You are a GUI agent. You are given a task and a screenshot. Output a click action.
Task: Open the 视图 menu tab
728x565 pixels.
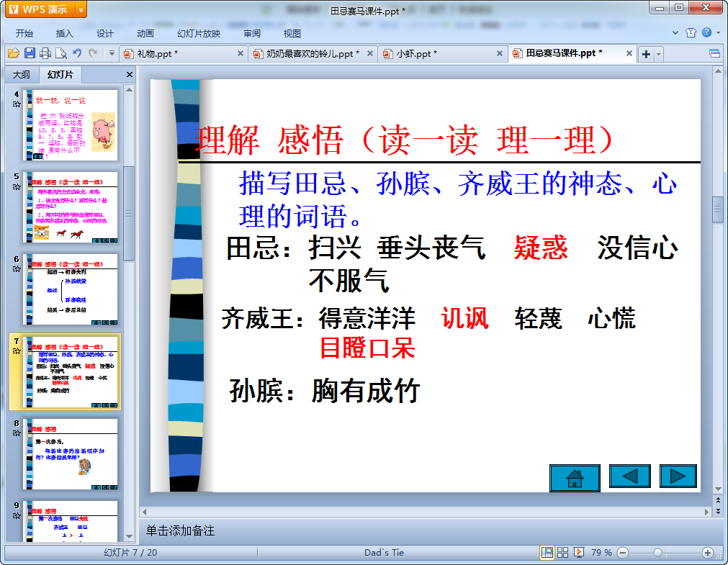point(292,33)
